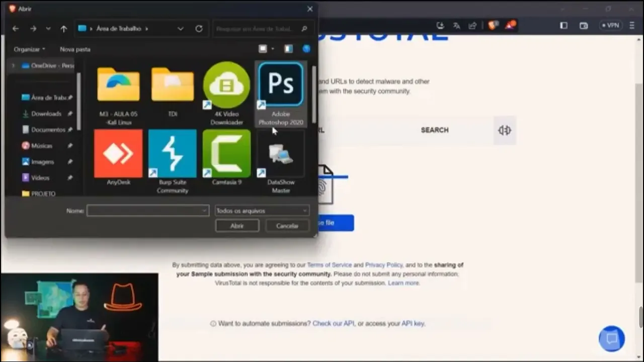Click the file list vertical scrollbar
The image size is (644, 362).
tap(314, 94)
